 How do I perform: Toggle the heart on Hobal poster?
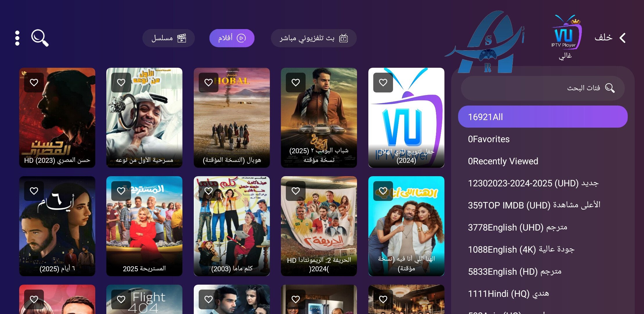[x=209, y=83]
